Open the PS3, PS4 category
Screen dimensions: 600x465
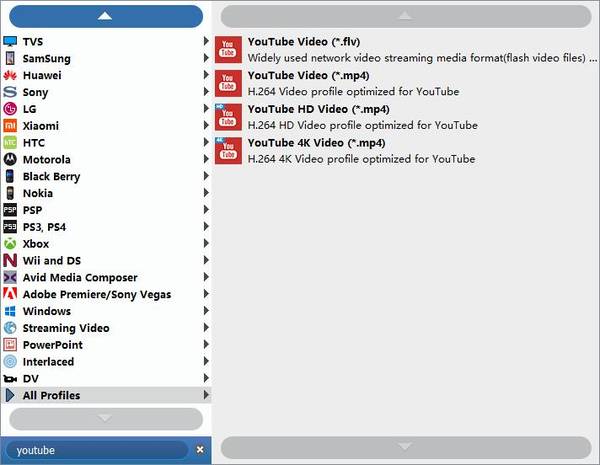point(106,227)
